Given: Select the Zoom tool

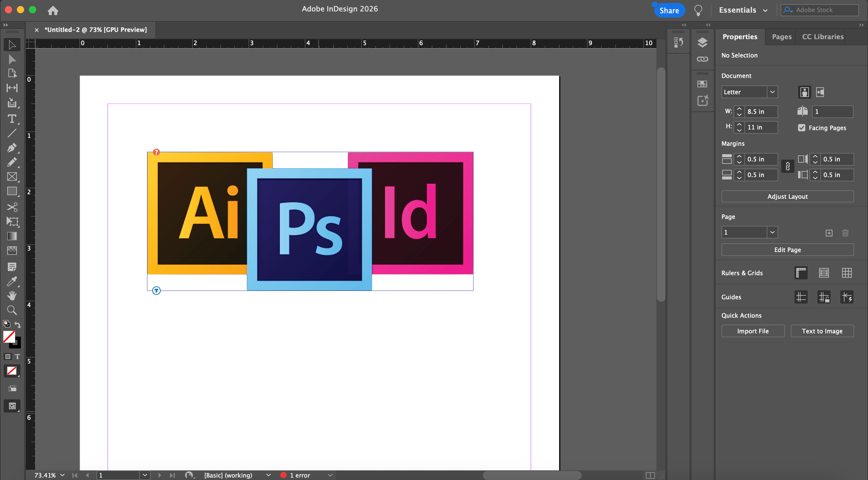Looking at the screenshot, I should tap(12, 310).
